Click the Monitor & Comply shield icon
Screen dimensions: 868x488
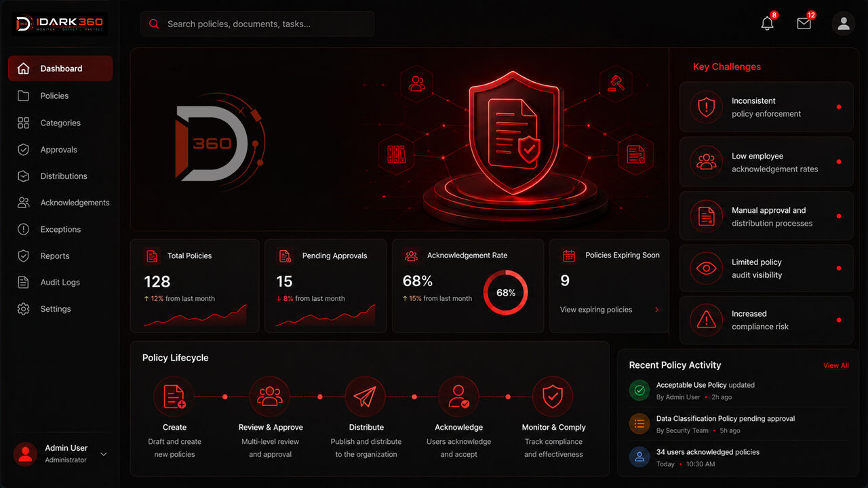[553, 396]
